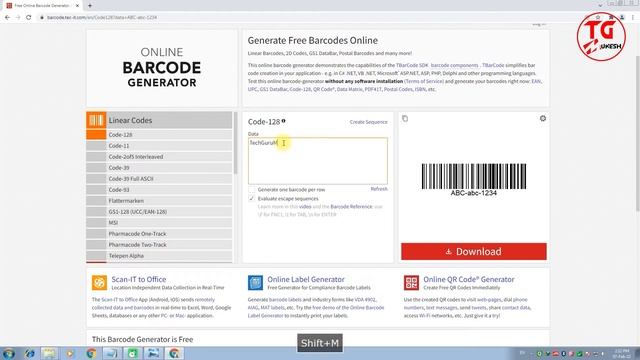Reload the page with the refresh icon
The image size is (640, 360).
click(x=29, y=18)
